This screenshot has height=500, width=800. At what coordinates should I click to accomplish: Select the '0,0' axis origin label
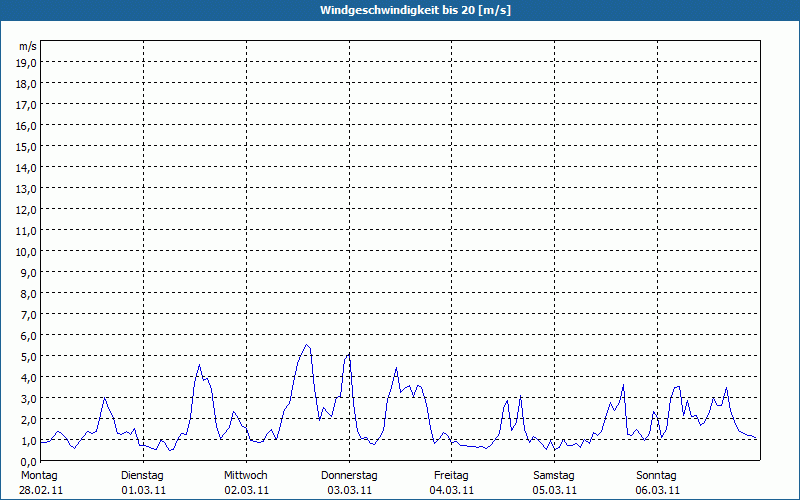pyautogui.click(x=29, y=462)
